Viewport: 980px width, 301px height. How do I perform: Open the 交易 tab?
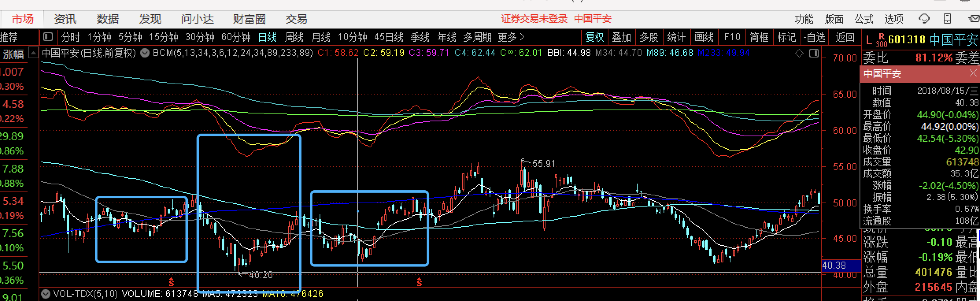(x=296, y=19)
